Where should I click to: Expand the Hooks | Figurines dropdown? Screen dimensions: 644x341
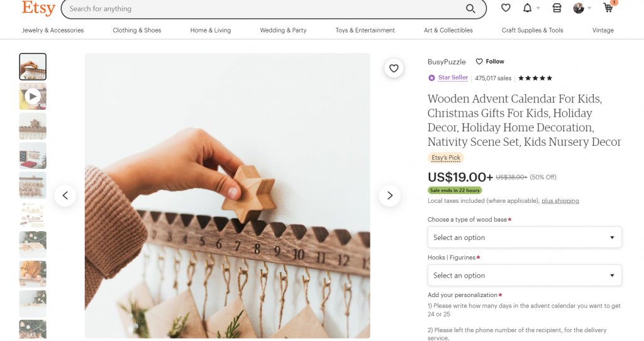(x=525, y=275)
